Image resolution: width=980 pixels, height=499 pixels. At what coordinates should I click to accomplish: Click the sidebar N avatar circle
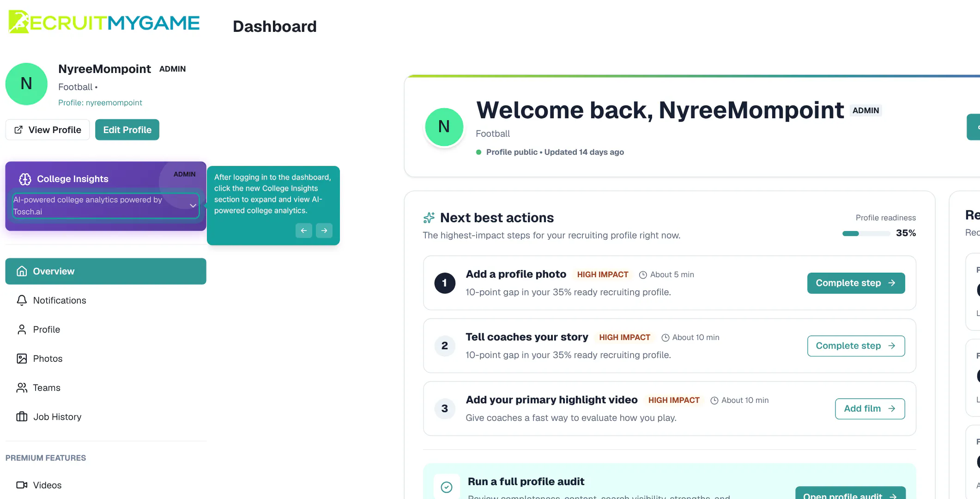(x=26, y=84)
